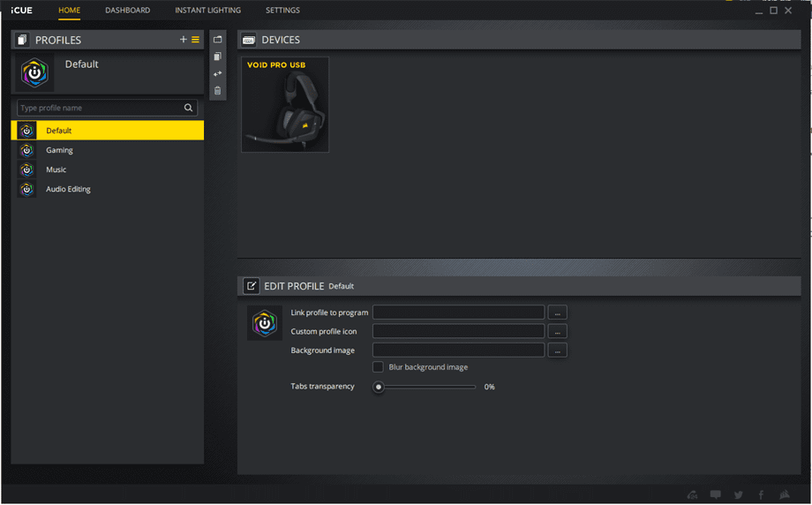Open the Corsair sails logo in footer
This screenshot has height=505, width=812.
click(x=784, y=494)
